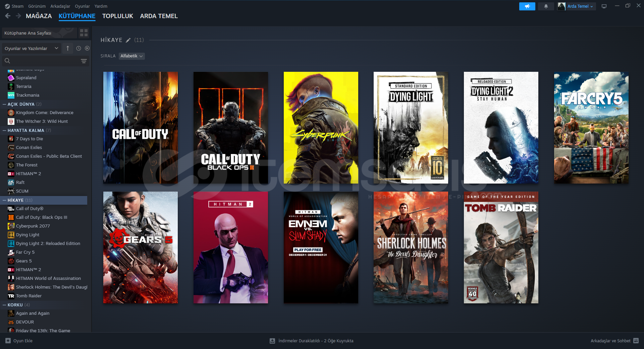This screenshot has height=349, width=644.
Task: Collapse the AÇIK DÜNYA category
Action: coord(4,104)
